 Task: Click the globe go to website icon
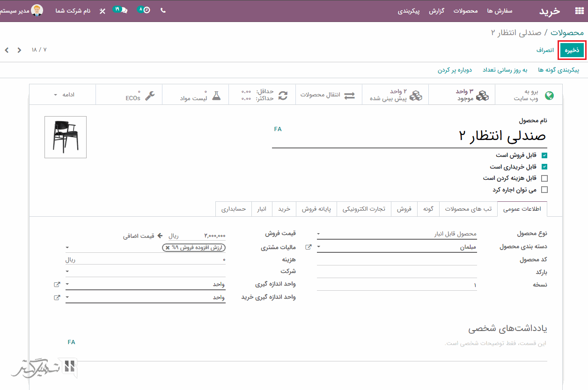click(550, 96)
